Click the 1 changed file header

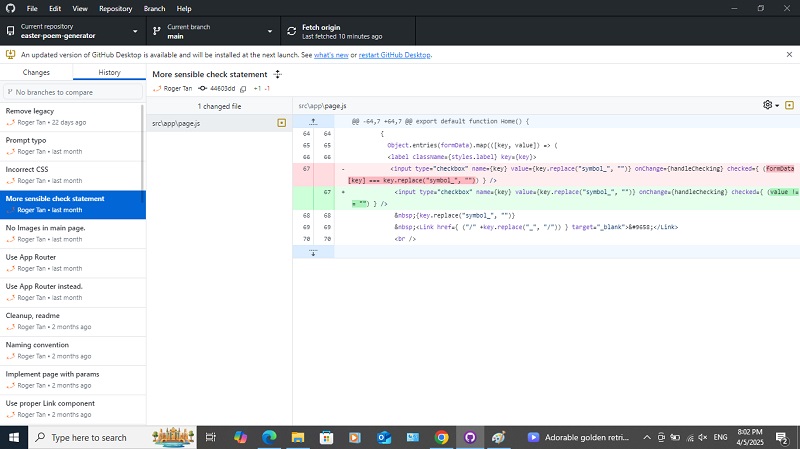tap(219, 106)
